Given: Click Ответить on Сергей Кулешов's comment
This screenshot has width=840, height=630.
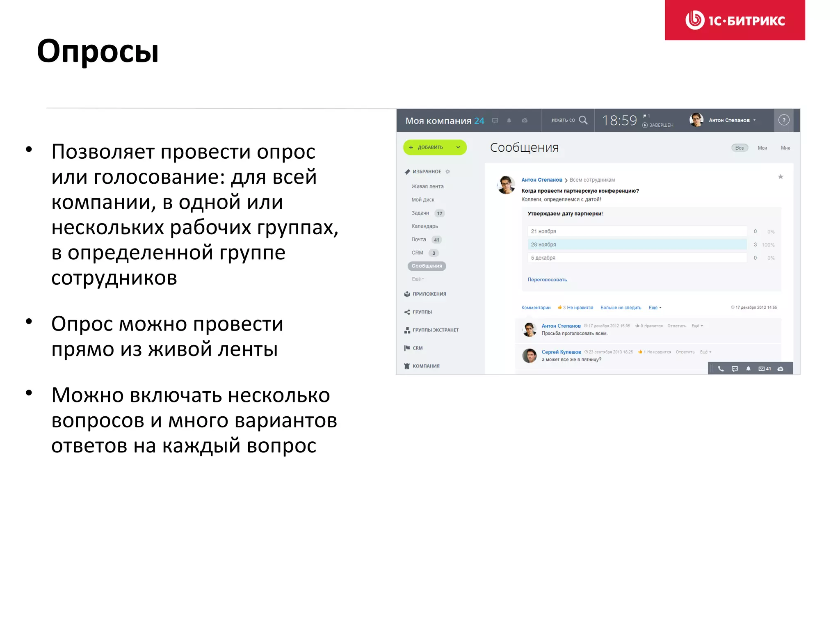Looking at the screenshot, I should coord(685,352).
